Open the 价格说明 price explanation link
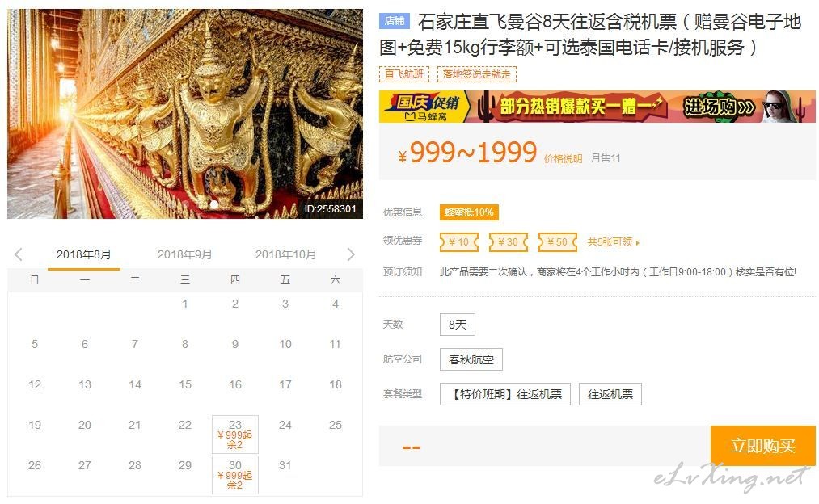The height and width of the screenshot is (504, 819). tap(563, 158)
